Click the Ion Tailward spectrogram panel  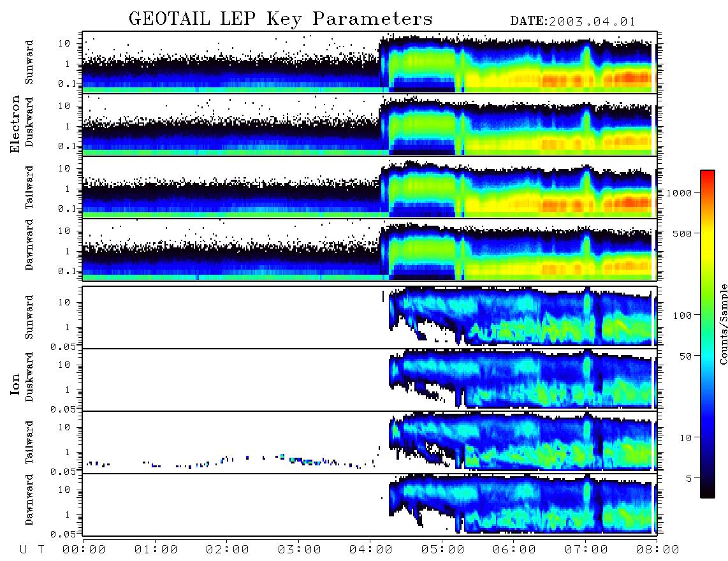370,442
